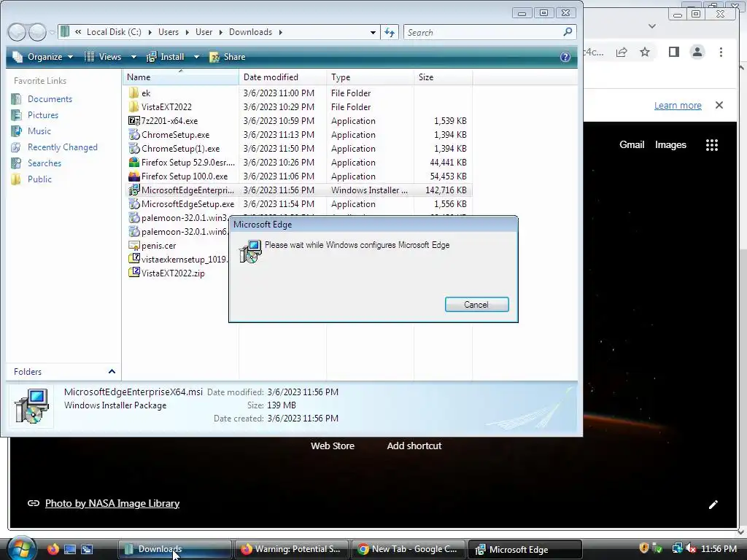
Task: Open Recently Changed favorite link
Action: [x=63, y=147]
